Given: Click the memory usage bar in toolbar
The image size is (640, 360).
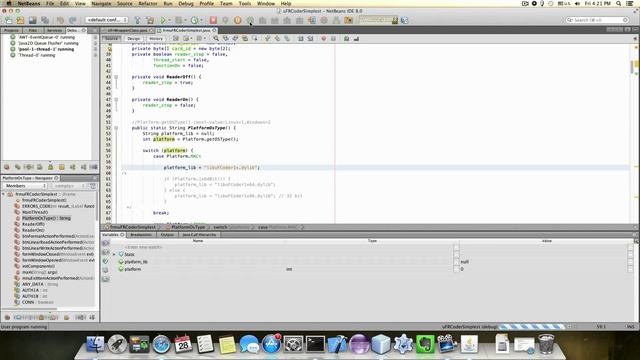Looking at the screenshot, I should 378,20.
